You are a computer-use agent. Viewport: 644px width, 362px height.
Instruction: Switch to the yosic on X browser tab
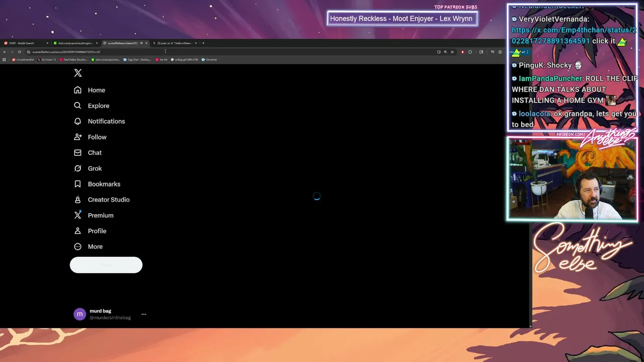(175, 43)
